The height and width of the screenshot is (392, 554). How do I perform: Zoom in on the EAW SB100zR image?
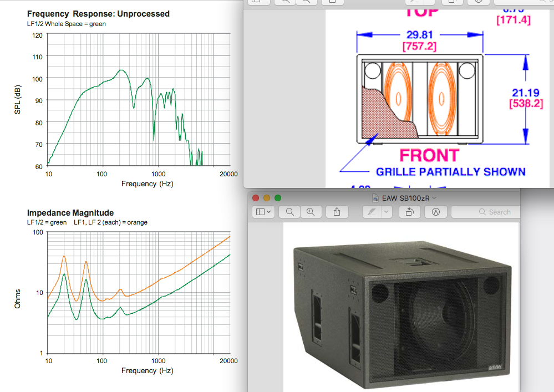coord(311,212)
